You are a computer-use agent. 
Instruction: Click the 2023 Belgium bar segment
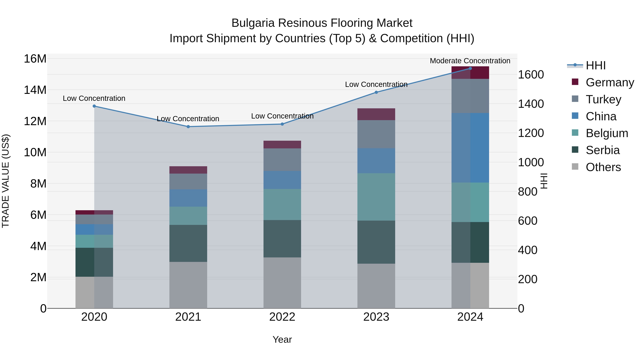(376, 197)
